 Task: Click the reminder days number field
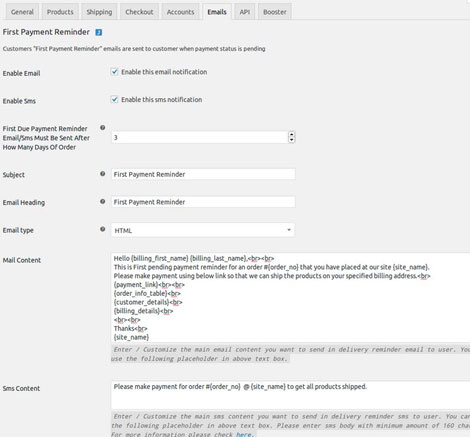[x=203, y=137]
